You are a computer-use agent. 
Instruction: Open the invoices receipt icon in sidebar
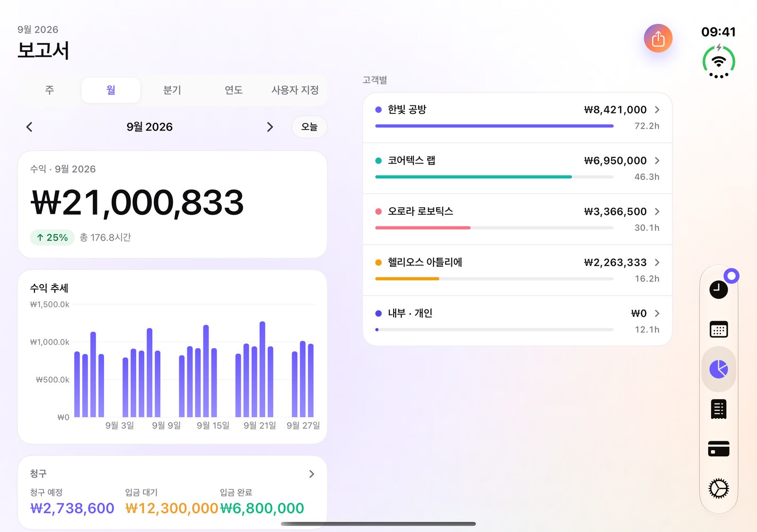719,409
